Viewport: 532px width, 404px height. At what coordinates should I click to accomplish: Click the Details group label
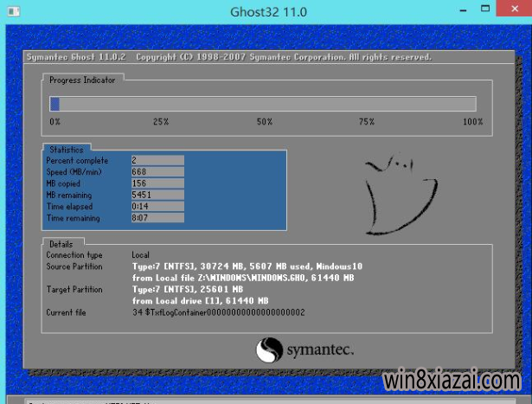pos(61,244)
